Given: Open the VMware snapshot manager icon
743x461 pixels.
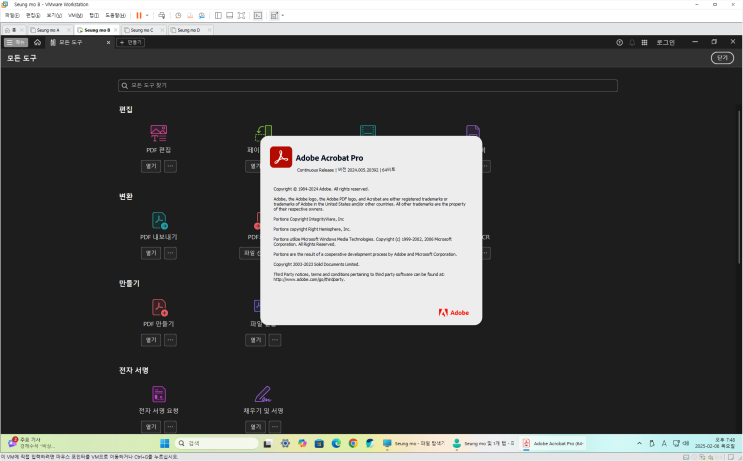Looking at the screenshot, I should click(x=202, y=15).
